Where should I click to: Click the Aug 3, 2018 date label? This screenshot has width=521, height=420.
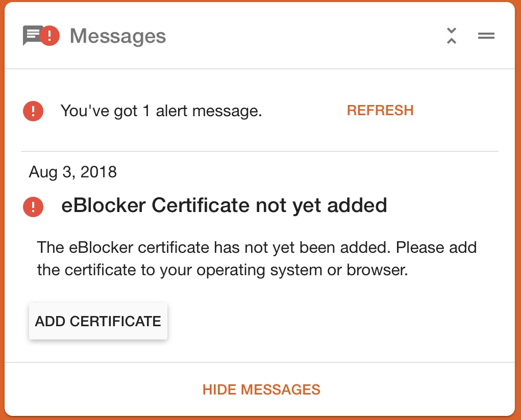click(73, 172)
